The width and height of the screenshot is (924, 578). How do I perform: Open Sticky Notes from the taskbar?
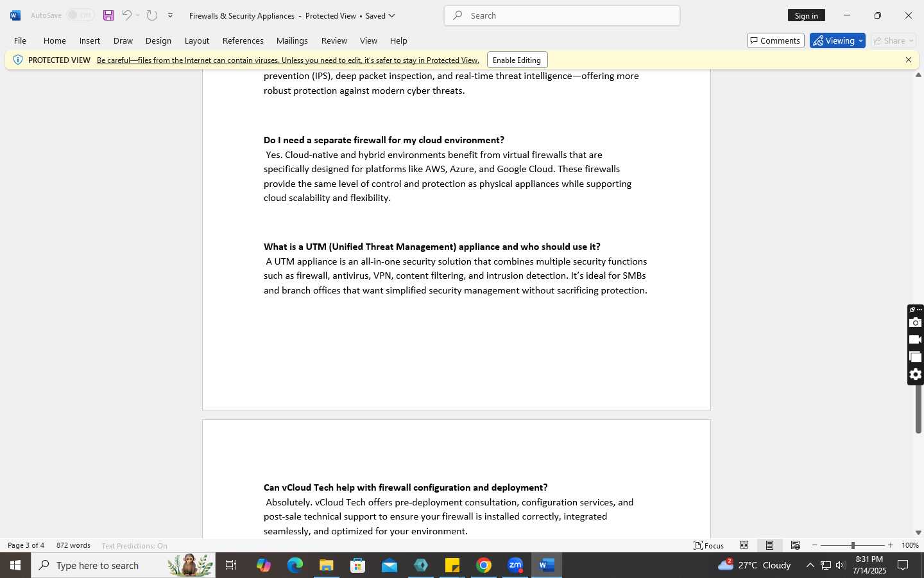coord(452,565)
